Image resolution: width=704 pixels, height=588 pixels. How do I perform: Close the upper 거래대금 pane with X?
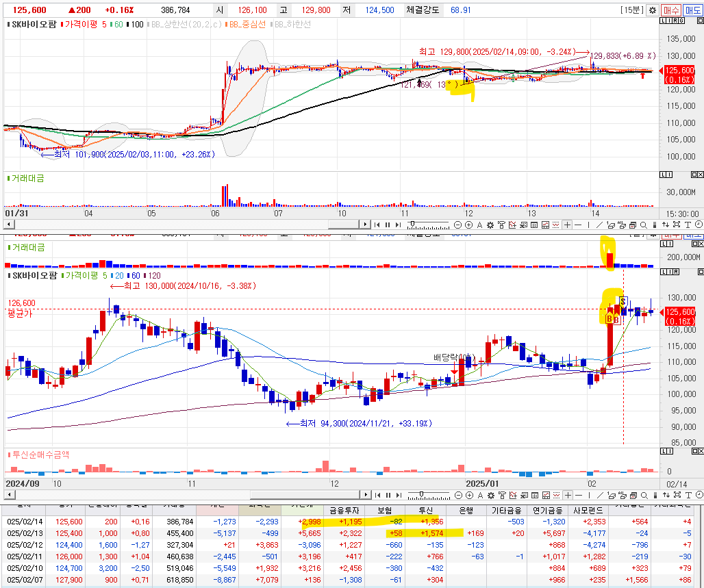pos(701,174)
